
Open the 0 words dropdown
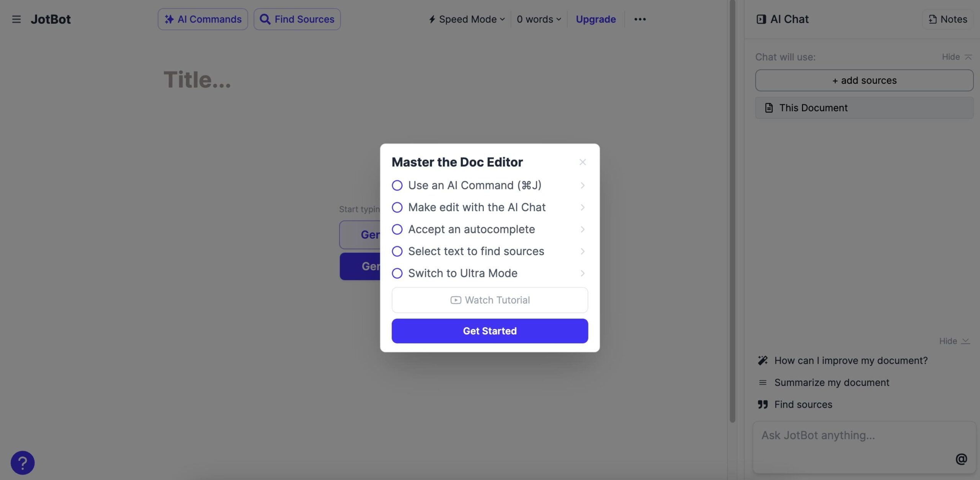tap(539, 19)
